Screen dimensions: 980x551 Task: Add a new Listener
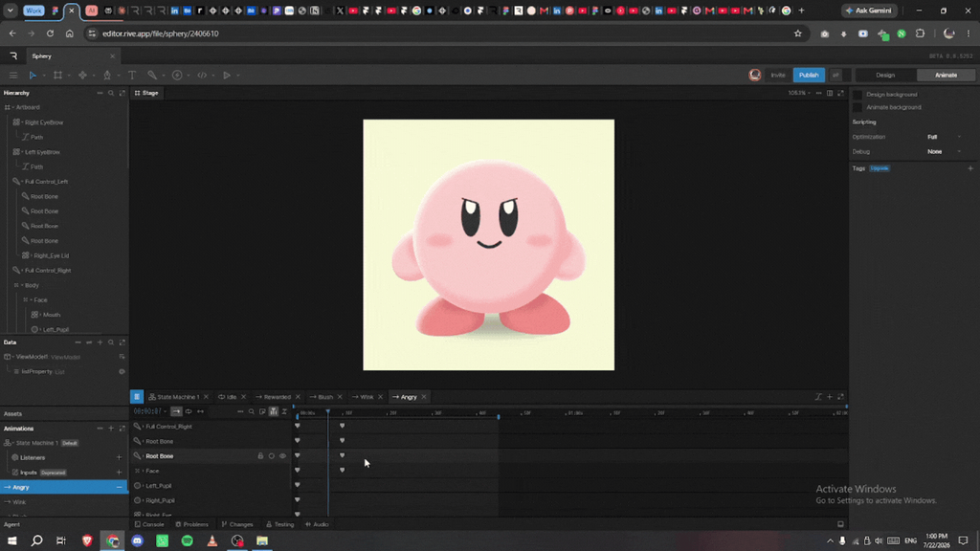(119, 458)
